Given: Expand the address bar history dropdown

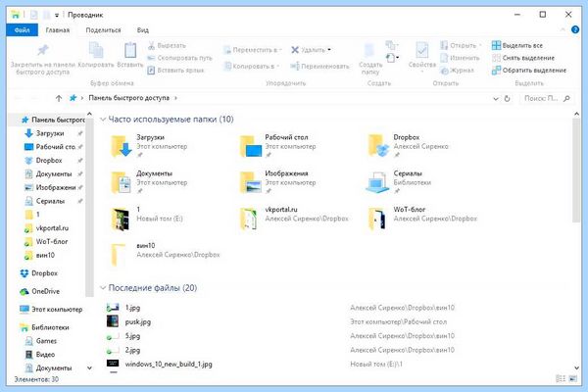Looking at the screenshot, I should (496, 98).
